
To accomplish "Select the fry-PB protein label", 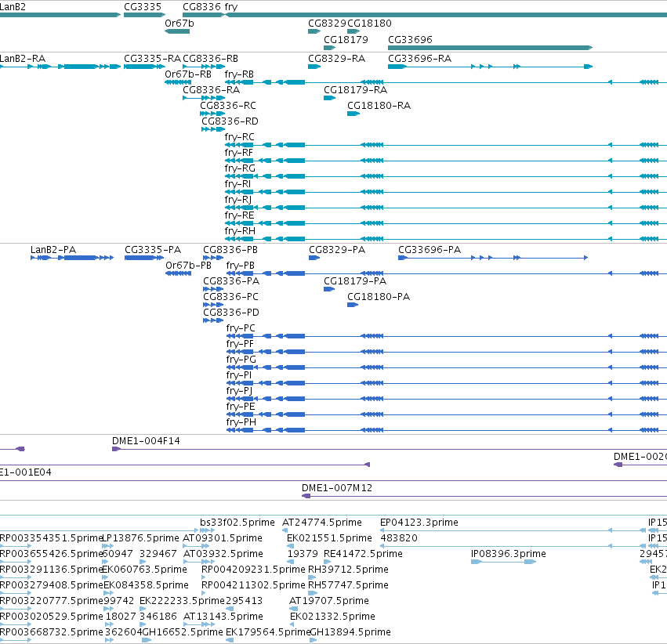I will pos(241,266).
